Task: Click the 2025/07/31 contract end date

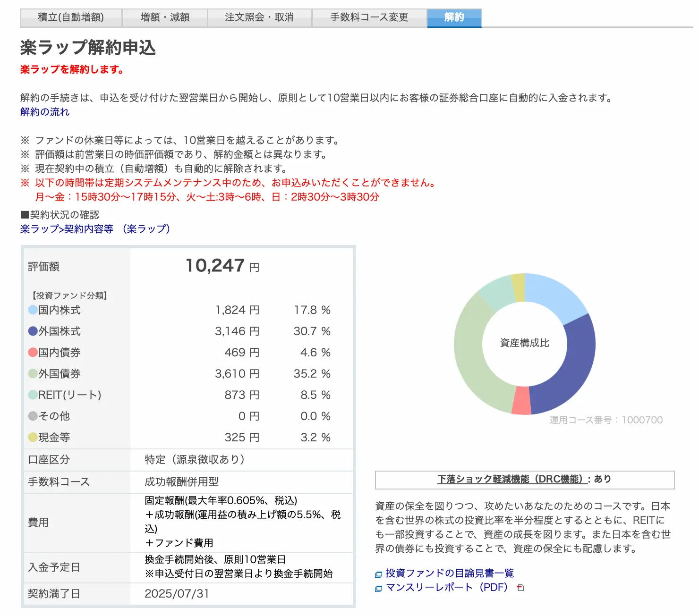Action: point(177,594)
